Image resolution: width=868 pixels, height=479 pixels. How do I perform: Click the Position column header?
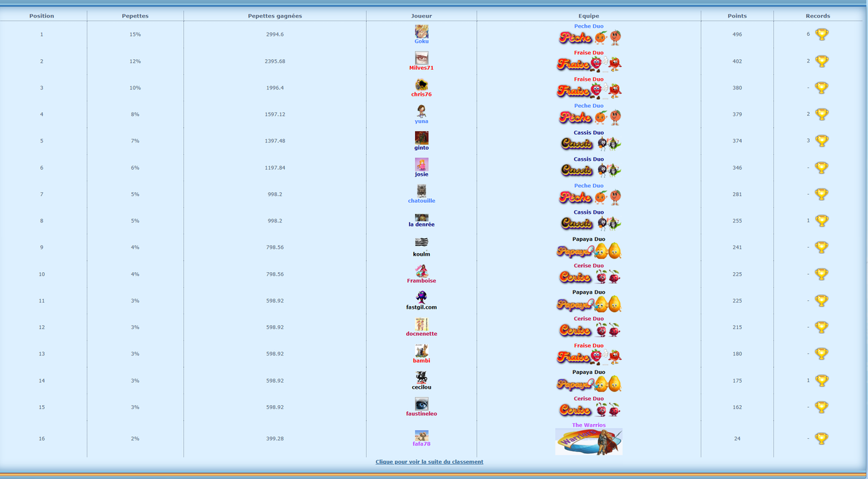point(41,16)
